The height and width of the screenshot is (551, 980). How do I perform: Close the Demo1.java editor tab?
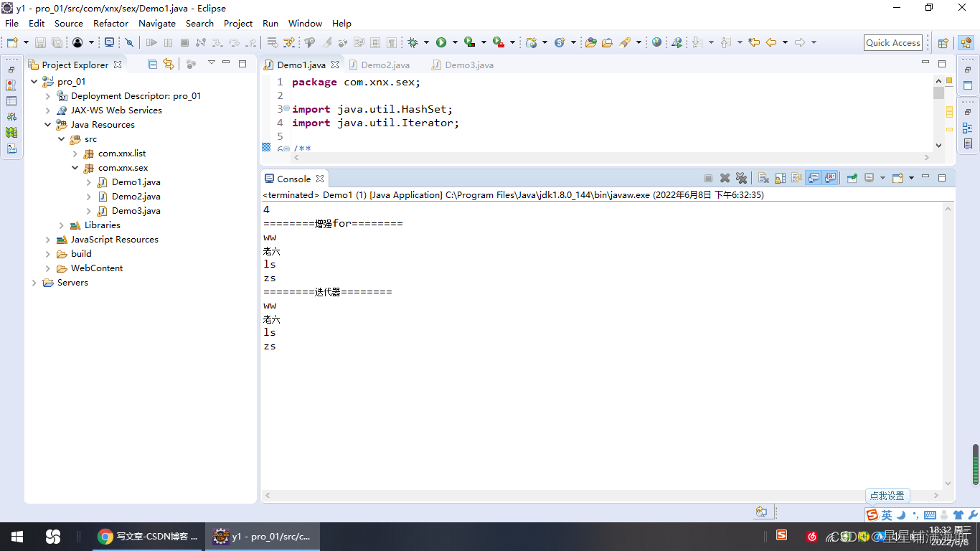point(335,65)
